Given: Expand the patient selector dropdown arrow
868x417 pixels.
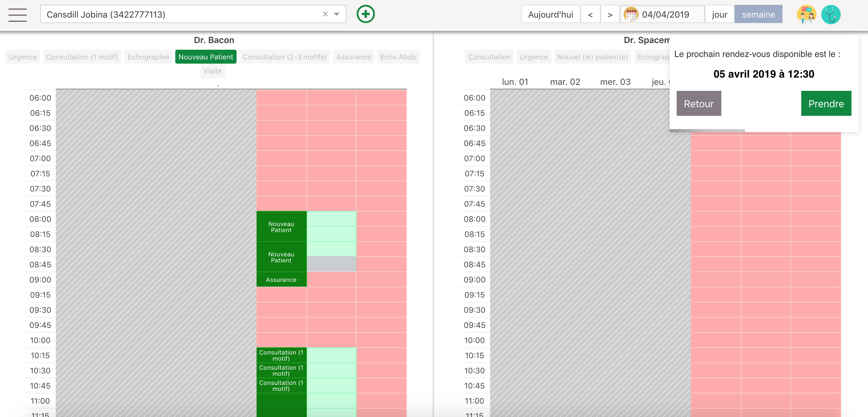Looking at the screenshot, I should (x=337, y=14).
